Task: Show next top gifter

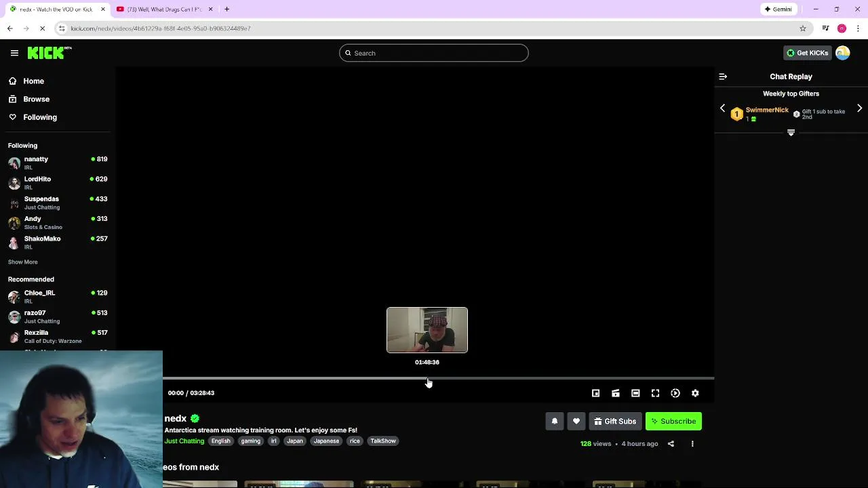Action: pyautogui.click(x=859, y=108)
